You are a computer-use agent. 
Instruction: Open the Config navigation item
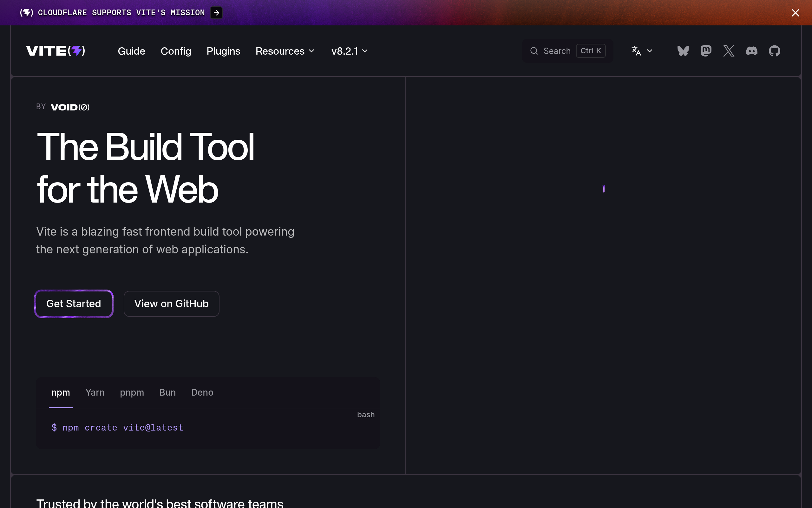coord(176,51)
